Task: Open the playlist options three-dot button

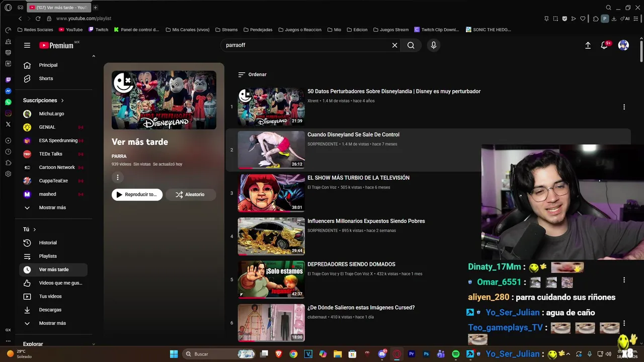Action: tap(117, 177)
